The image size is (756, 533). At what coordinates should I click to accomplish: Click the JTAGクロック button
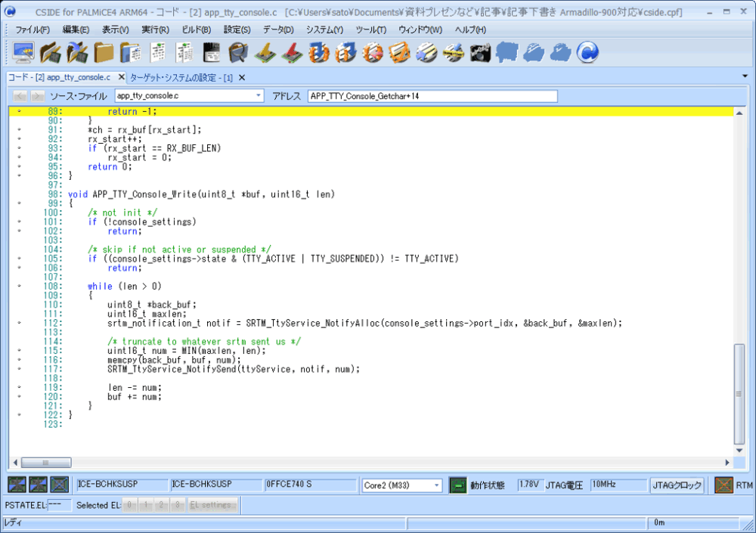pos(677,485)
